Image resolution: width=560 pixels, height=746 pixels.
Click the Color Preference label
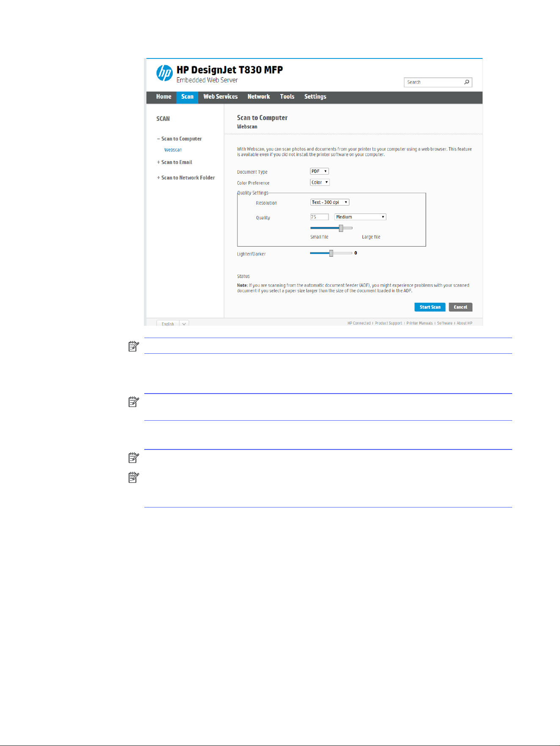253,183
